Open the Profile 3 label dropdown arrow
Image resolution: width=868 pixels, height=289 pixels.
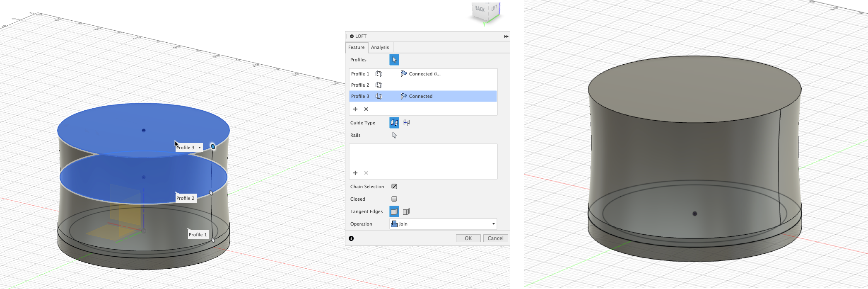click(x=200, y=148)
